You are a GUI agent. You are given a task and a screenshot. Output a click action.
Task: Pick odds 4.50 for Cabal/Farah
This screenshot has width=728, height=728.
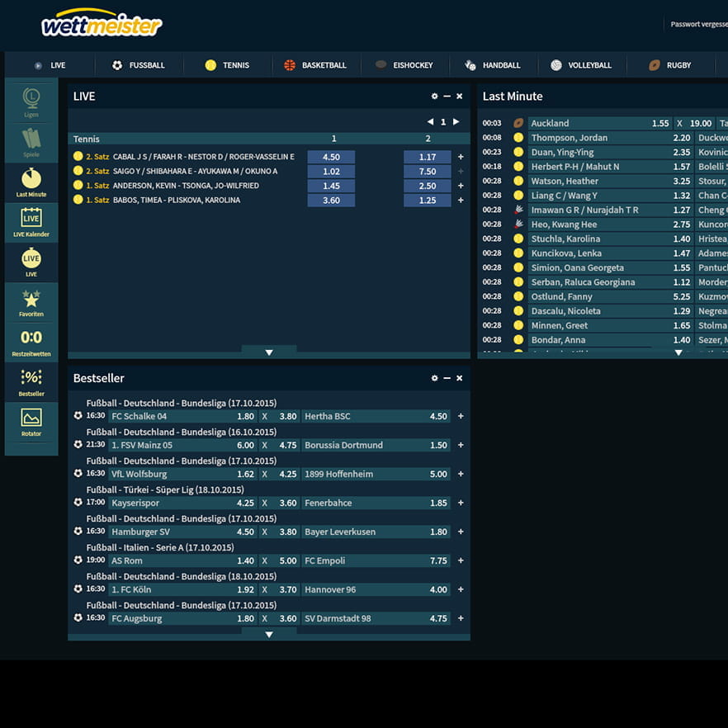pyautogui.click(x=331, y=157)
